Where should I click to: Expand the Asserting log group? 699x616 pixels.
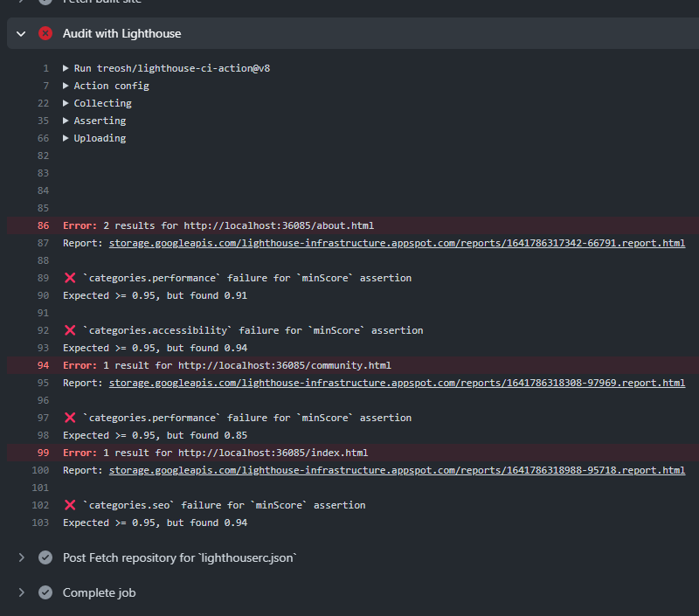click(66, 121)
